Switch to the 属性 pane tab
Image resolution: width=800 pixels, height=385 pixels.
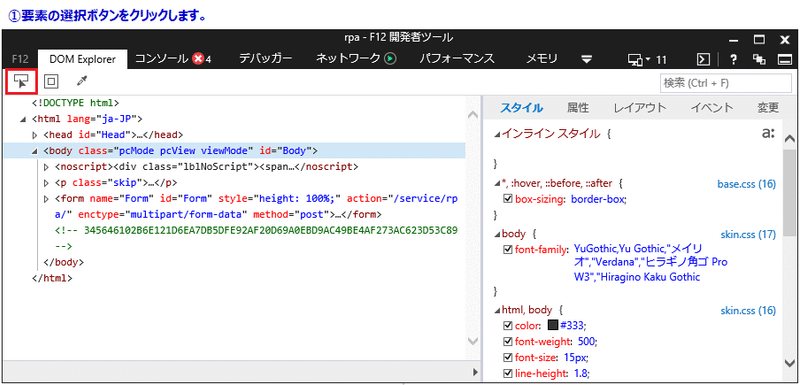pos(578,108)
